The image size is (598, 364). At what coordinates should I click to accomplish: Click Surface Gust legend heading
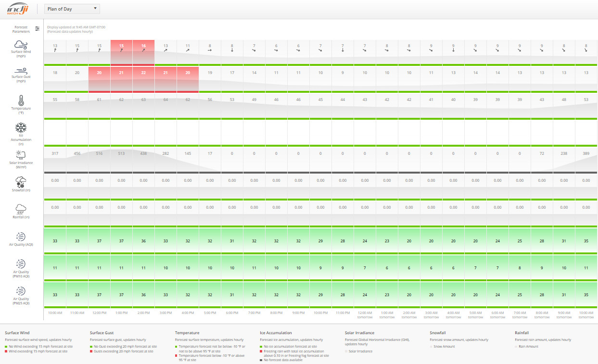pos(102,333)
